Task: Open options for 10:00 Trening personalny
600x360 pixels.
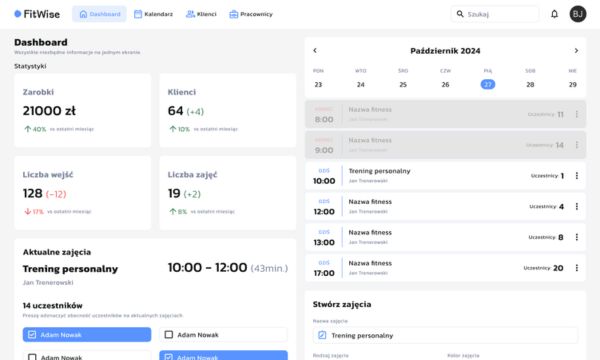Action: pos(577,176)
